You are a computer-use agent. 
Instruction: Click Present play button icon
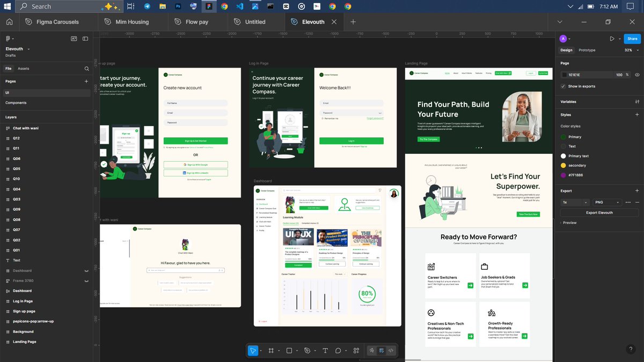[x=612, y=39]
